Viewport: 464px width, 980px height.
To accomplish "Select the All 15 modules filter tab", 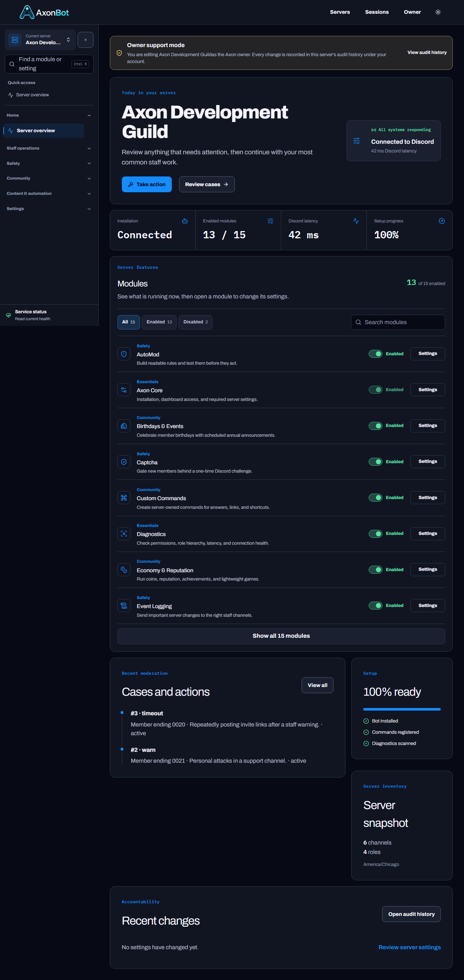I will pos(129,322).
